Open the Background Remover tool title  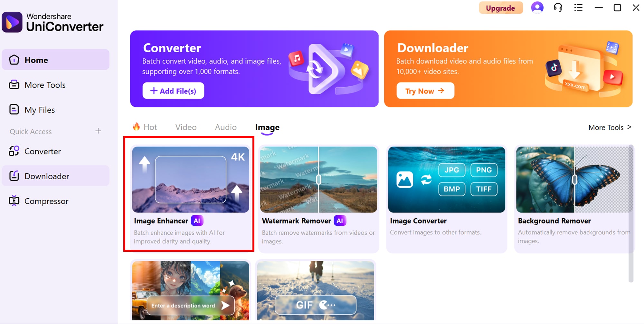tap(554, 221)
